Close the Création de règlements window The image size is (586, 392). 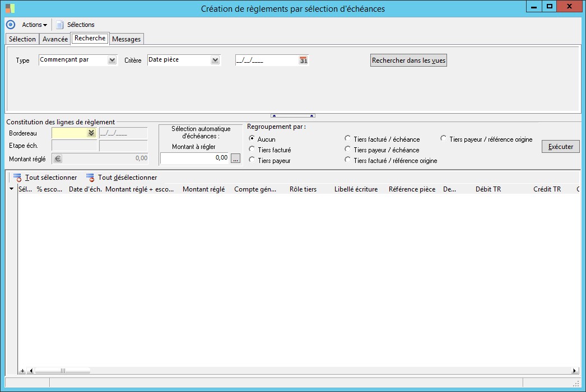(x=569, y=6)
